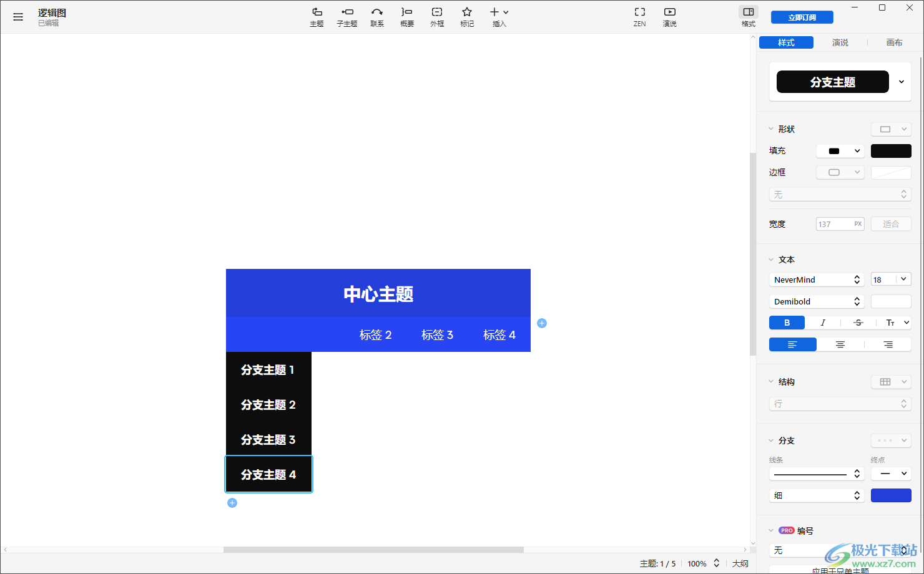Screen dimensions: 924x574
Task: Open the NeverMind font family dropdown
Action: tap(817, 280)
